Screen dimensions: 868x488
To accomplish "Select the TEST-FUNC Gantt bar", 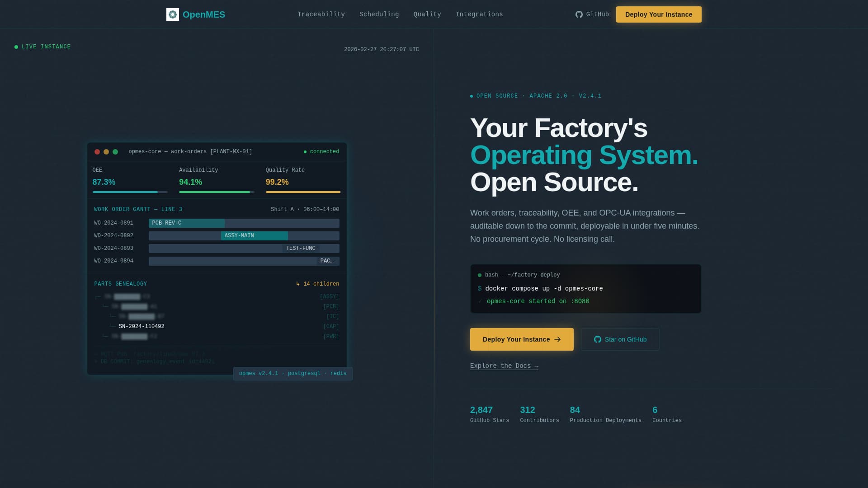I will (x=301, y=249).
